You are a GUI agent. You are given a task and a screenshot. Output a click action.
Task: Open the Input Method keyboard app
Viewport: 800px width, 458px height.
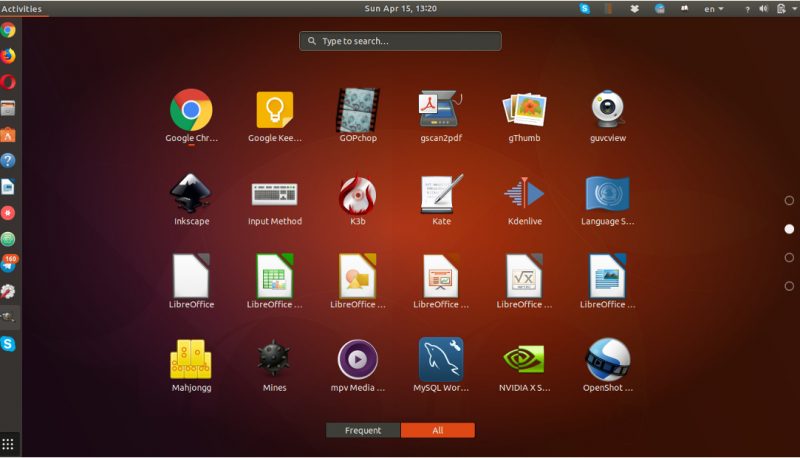click(274, 194)
